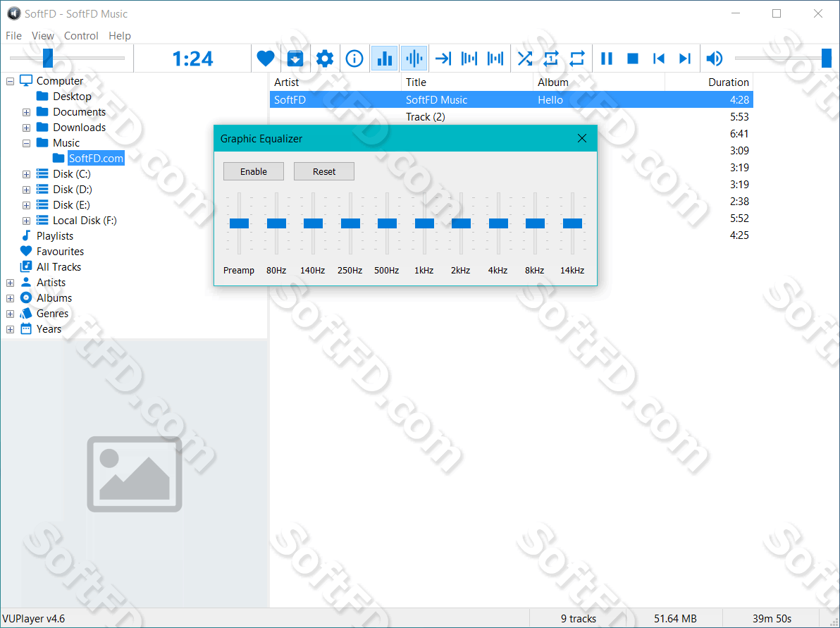Select the track with duration 2:38
This screenshot has width=840, height=628.
point(739,202)
